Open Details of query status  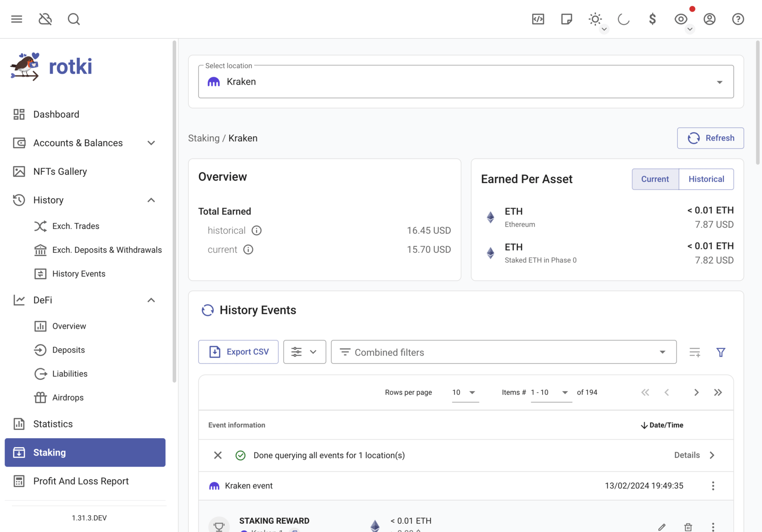pos(694,455)
